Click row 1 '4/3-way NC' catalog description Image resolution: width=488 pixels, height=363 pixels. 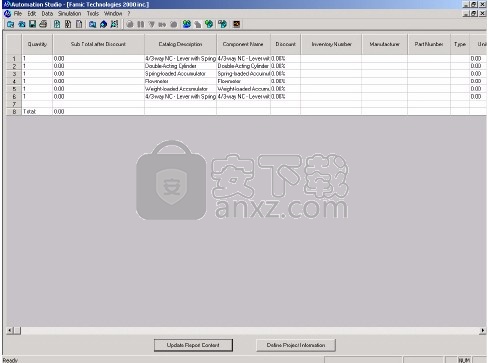pyautogui.click(x=180, y=58)
